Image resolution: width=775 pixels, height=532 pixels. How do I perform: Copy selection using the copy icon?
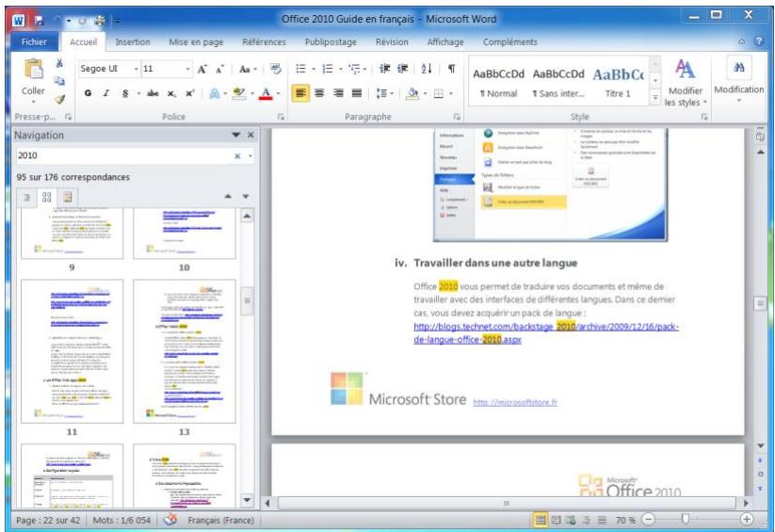click(59, 81)
